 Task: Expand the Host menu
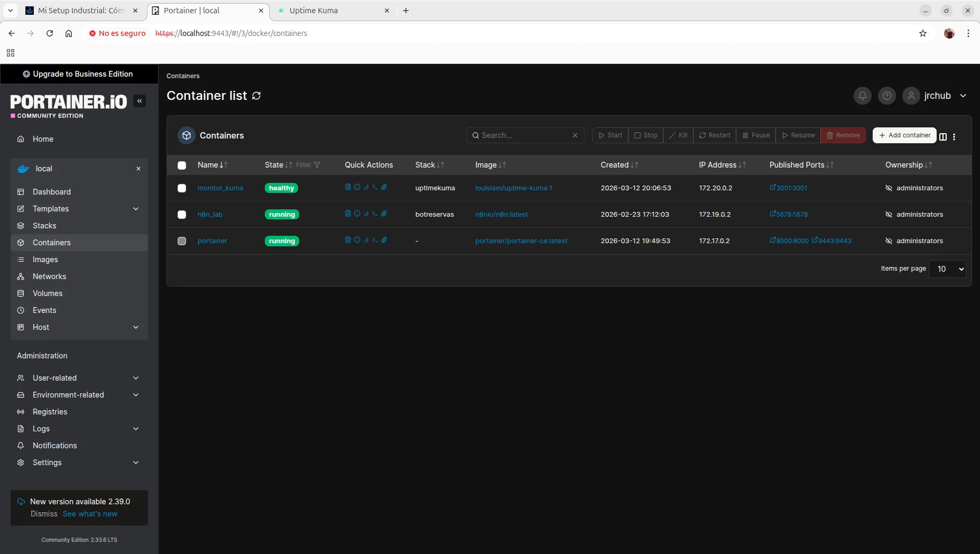[79, 327]
